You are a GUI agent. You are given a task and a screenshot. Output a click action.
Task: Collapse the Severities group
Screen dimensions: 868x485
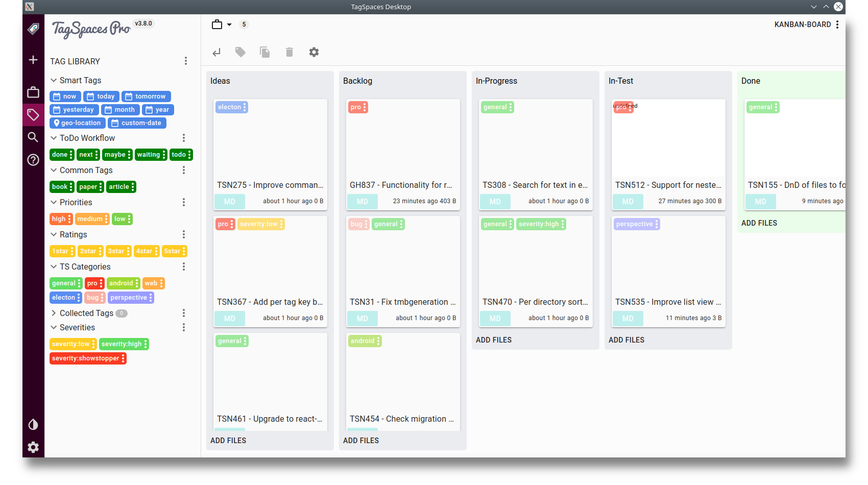[54, 327]
